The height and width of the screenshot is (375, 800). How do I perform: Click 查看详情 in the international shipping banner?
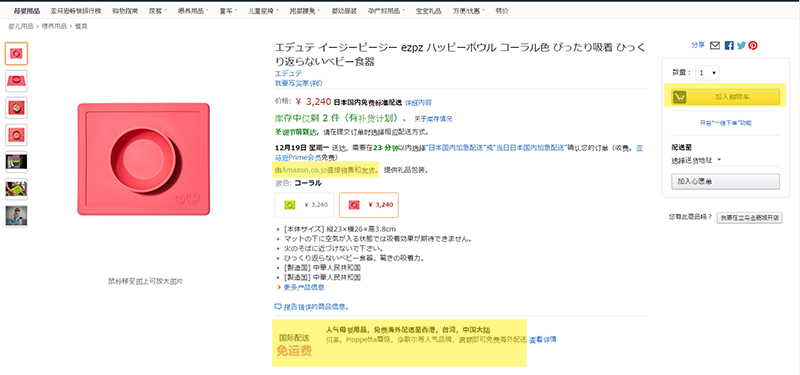tap(542, 340)
